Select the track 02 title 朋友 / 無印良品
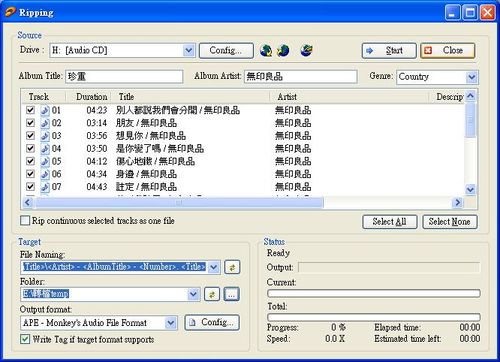This screenshot has width=500, height=362. click(x=146, y=123)
